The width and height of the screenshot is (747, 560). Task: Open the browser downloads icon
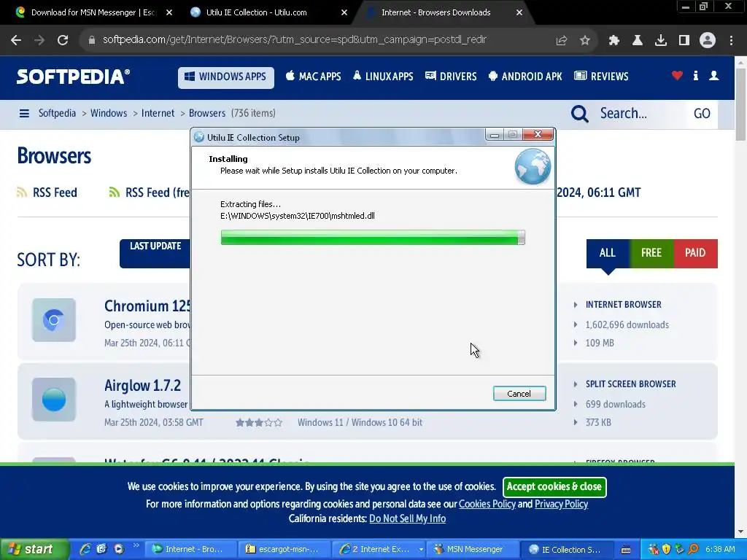(x=661, y=41)
